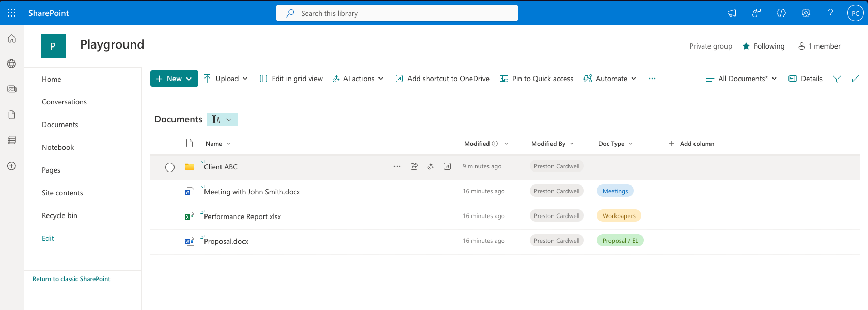
Task: Open the megaphone announcements icon in header
Action: [732, 13]
